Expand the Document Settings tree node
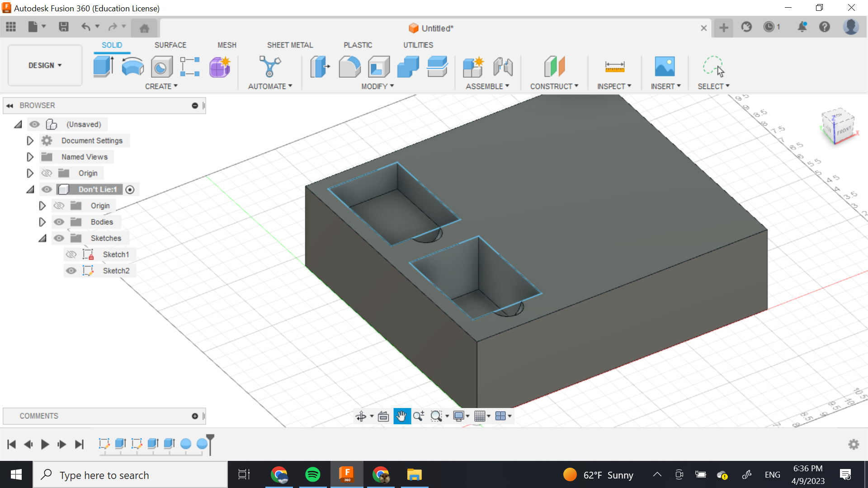The height and width of the screenshot is (488, 868). [x=30, y=141]
